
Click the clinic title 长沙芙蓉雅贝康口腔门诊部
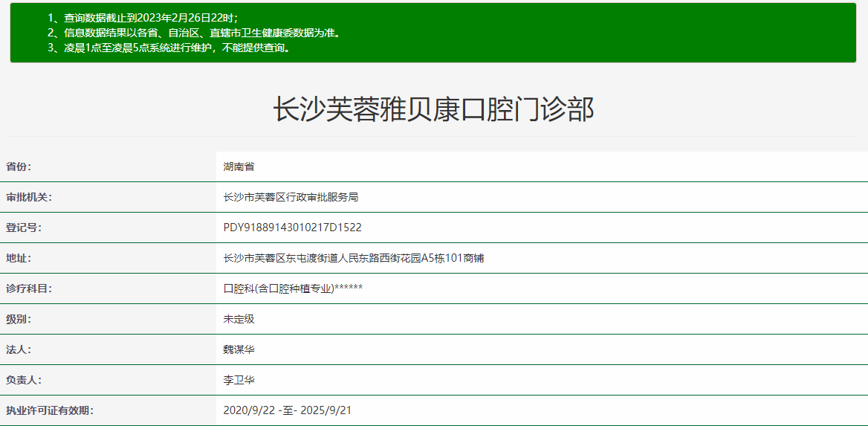pos(433,109)
